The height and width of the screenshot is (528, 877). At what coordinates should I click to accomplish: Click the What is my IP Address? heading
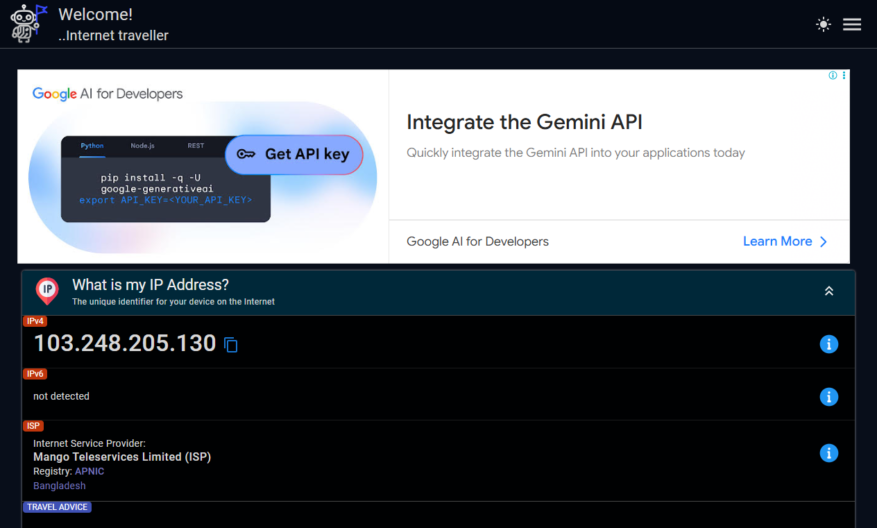[150, 285]
